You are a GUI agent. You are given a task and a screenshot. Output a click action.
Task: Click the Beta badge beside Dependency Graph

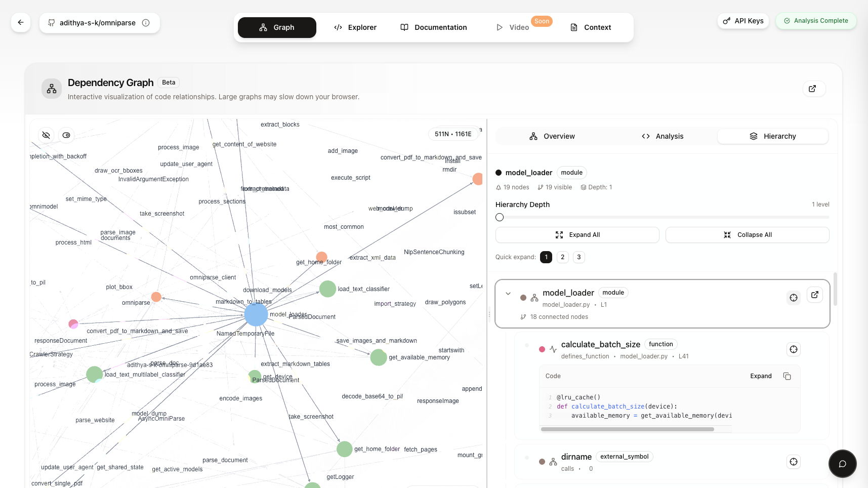169,83
